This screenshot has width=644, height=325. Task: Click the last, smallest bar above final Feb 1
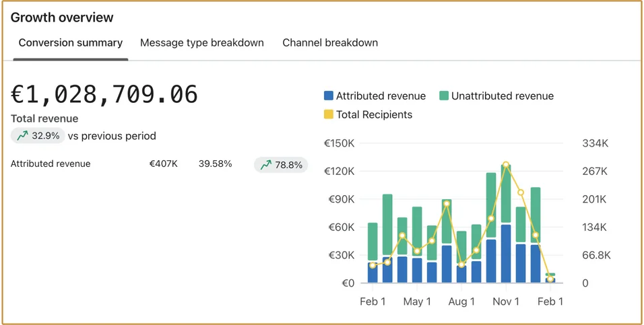pos(550,278)
